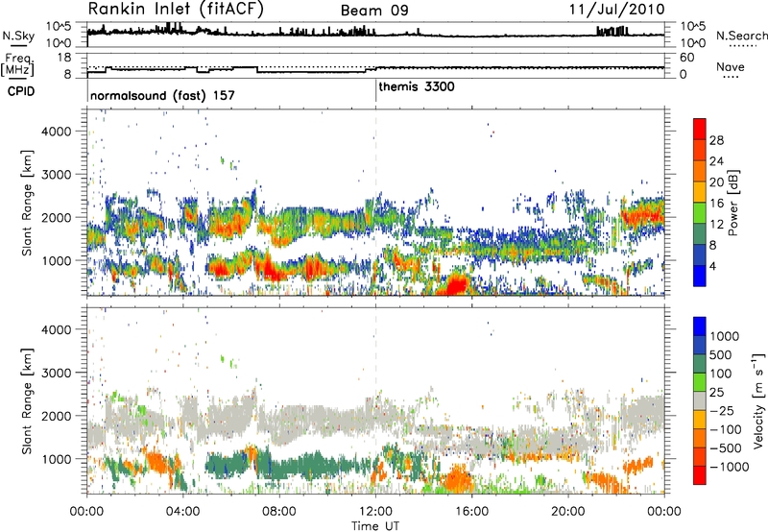768x532 pixels.
Task: Click the "20:00" time axis label
Action: point(568,512)
